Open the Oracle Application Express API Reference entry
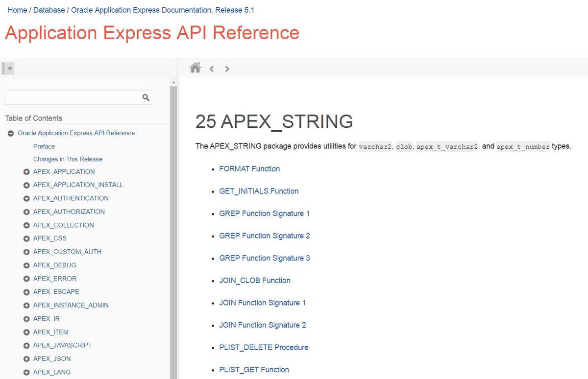Viewport: 588px width, 379px height. click(x=76, y=133)
